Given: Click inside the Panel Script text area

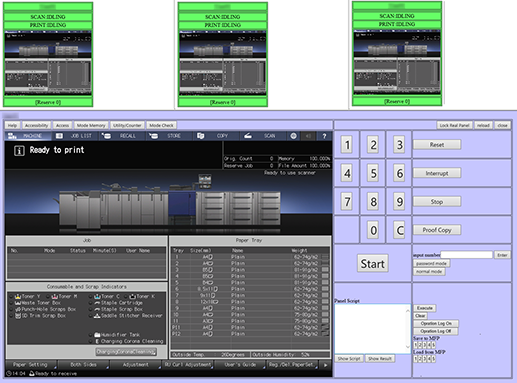Looking at the screenshot, I should pos(372,328).
